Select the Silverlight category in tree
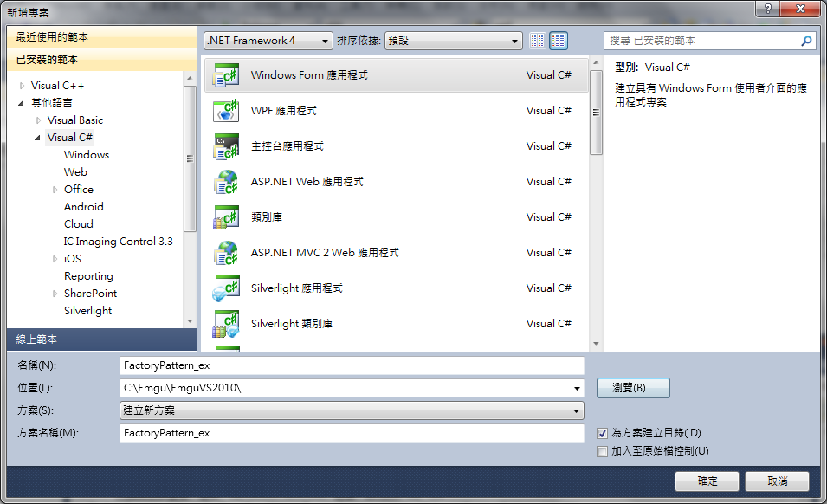The height and width of the screenshot is (504, 827). (x=88, y=311)
